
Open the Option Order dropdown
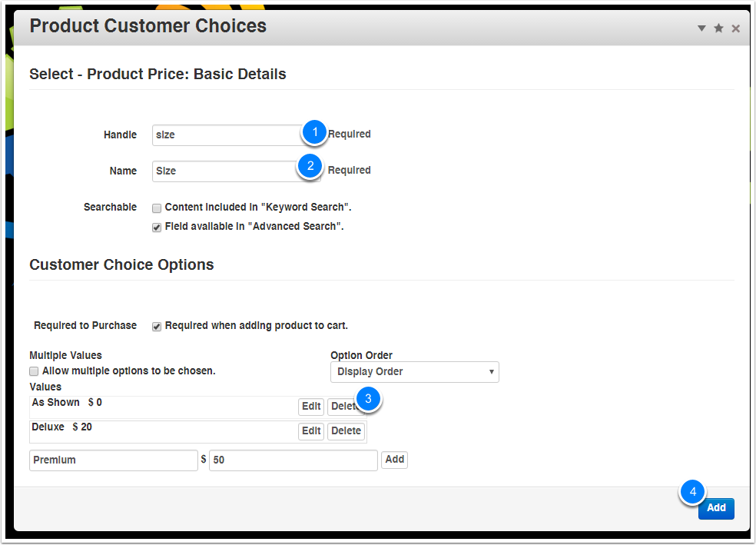414,372
